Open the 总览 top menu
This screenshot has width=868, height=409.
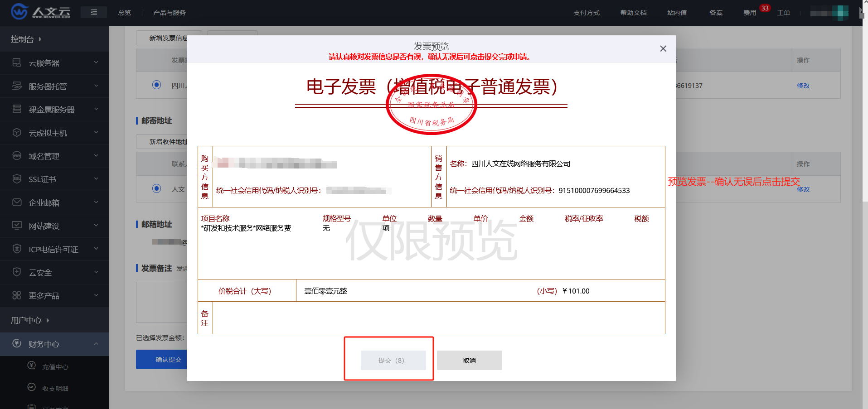pos(125,13)
